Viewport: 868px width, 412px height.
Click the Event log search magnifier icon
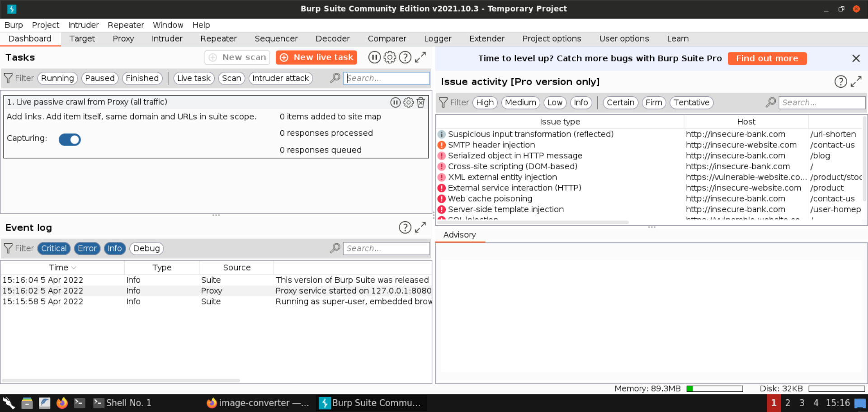[335, 248]
